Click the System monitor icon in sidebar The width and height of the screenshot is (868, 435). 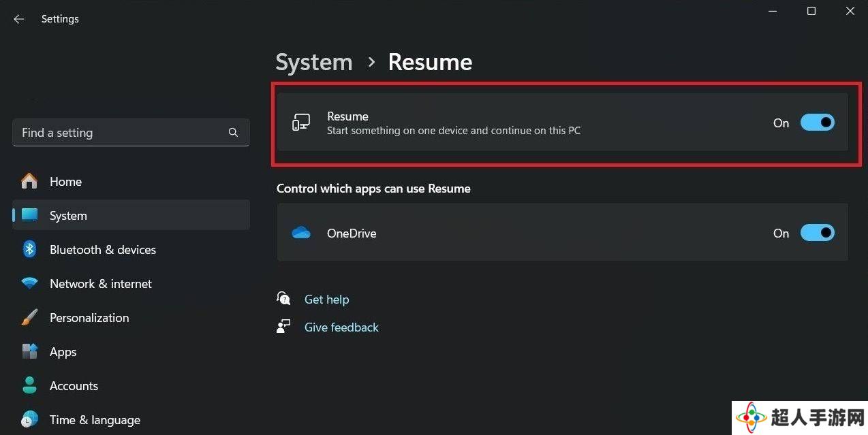click(29, 215)
